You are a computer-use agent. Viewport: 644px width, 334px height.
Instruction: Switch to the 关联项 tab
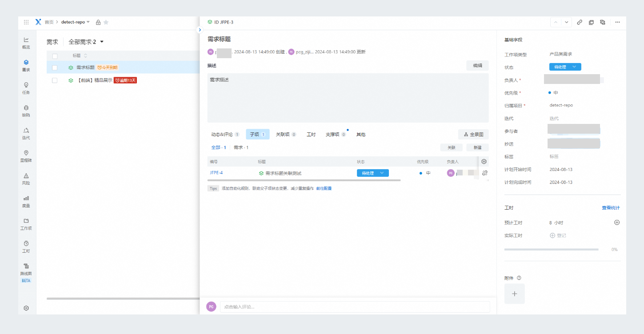286,134
